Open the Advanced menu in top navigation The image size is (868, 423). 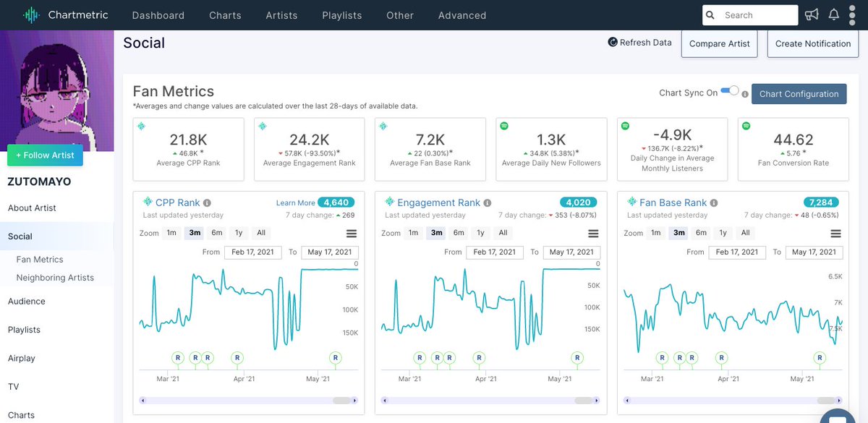click(462, 15)
